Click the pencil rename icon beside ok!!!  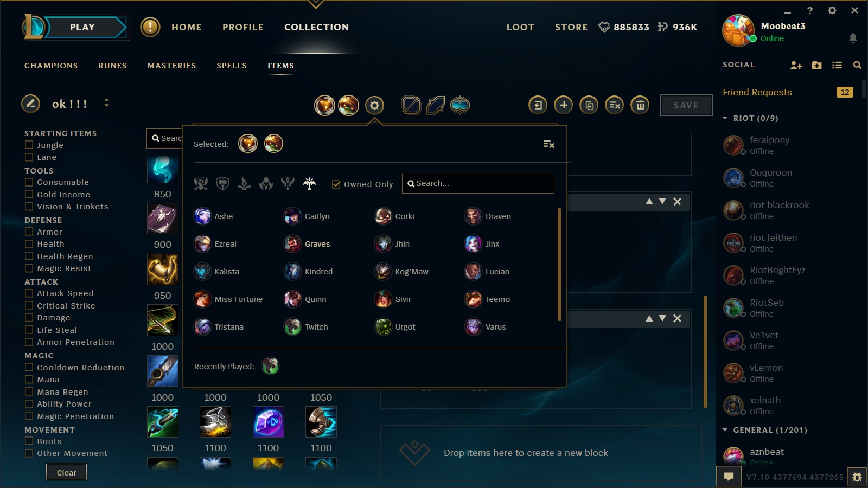pyautogui.click(x=30, y=103)
